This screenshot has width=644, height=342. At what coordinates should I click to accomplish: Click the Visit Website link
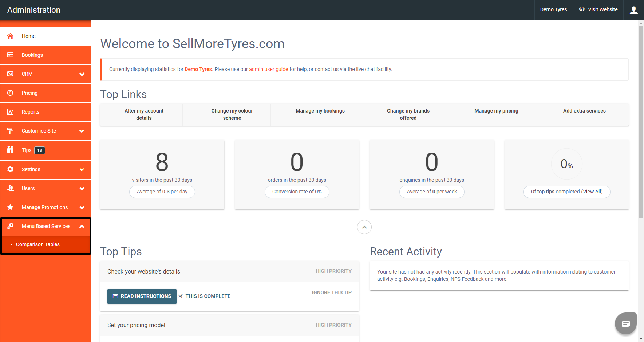coord(598,10)
